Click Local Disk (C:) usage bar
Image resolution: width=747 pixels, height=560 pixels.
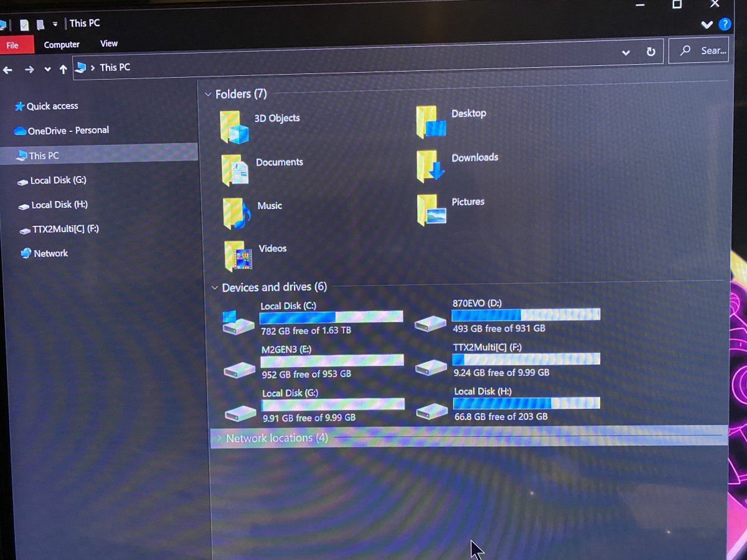click(x=331, y=317)
